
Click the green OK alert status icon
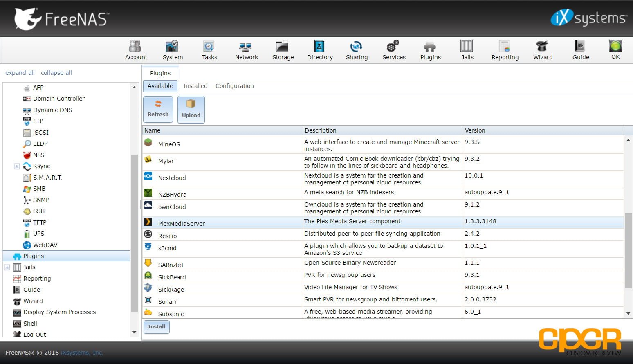(615, 46)
